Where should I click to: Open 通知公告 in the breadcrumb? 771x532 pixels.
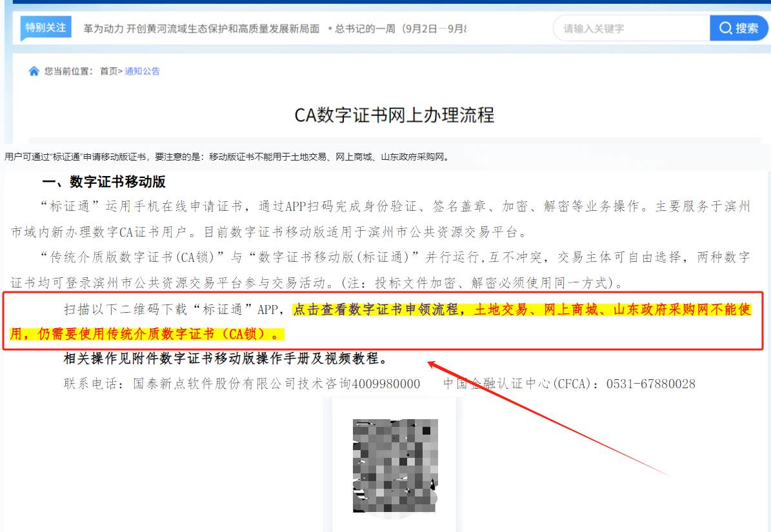(x=142, y=71)
